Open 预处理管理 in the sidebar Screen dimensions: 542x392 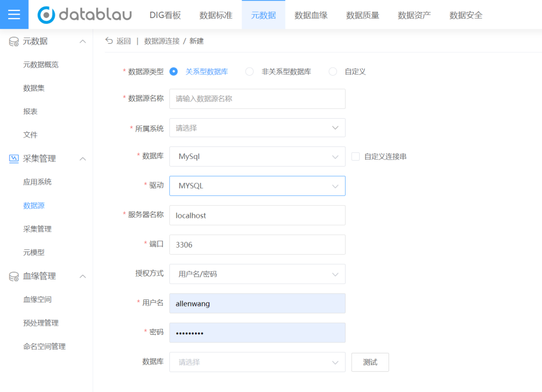click(41, 323)
